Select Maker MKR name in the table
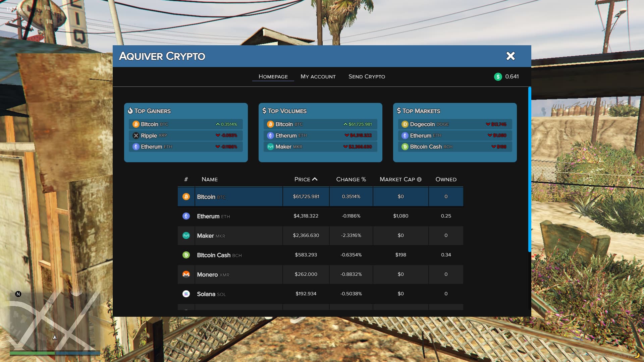Screen dimensions: 644x362 211,236
